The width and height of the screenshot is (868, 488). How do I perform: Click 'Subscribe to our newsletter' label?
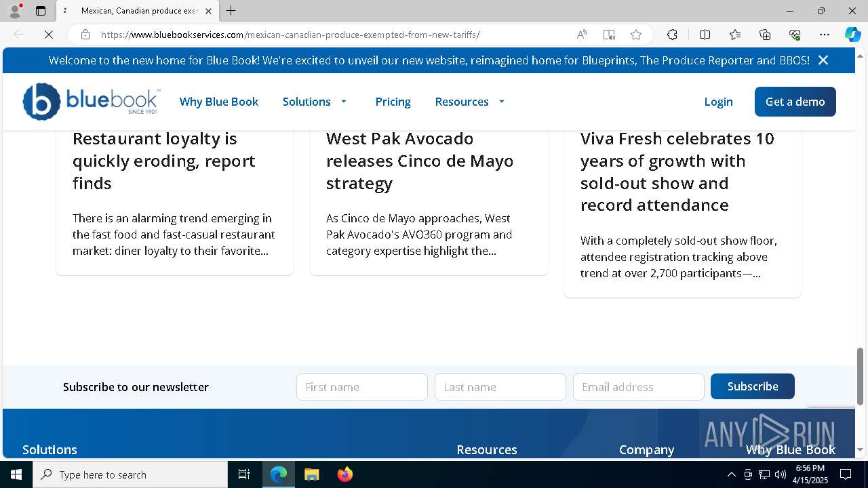pyautogui.click(x=136, y=387)
